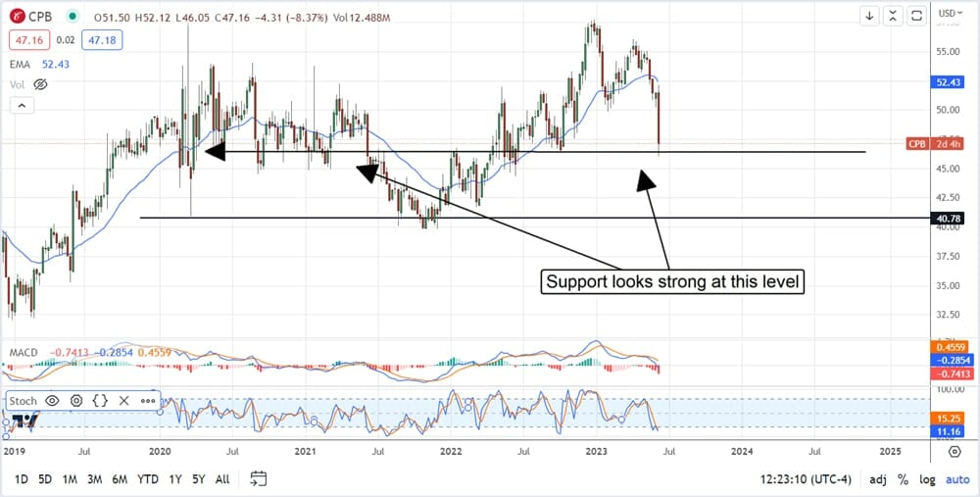
Task: Click the move pane down arrow
Action: click(869, 16)
